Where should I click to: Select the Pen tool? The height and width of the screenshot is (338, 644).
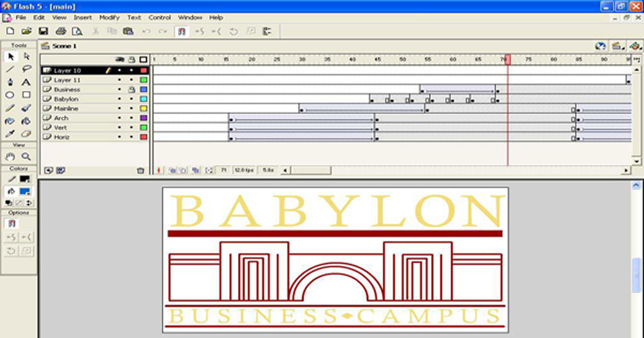[x=10, y=82]
